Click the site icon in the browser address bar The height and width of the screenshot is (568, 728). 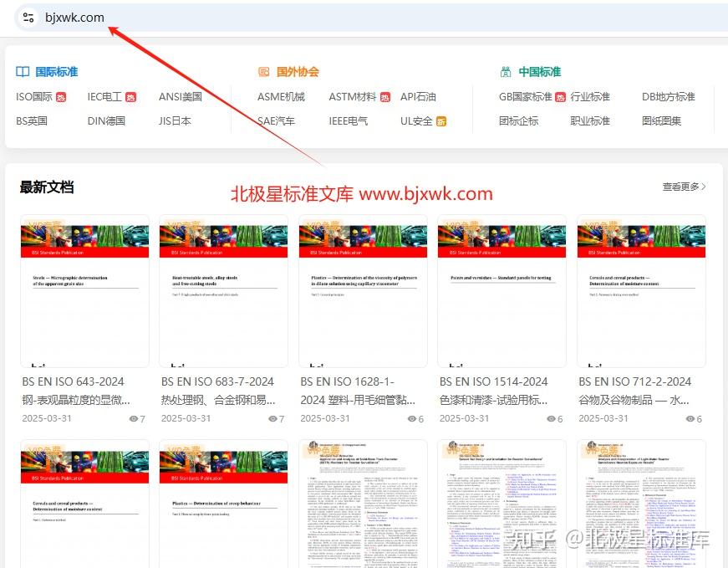coord(29,17)
